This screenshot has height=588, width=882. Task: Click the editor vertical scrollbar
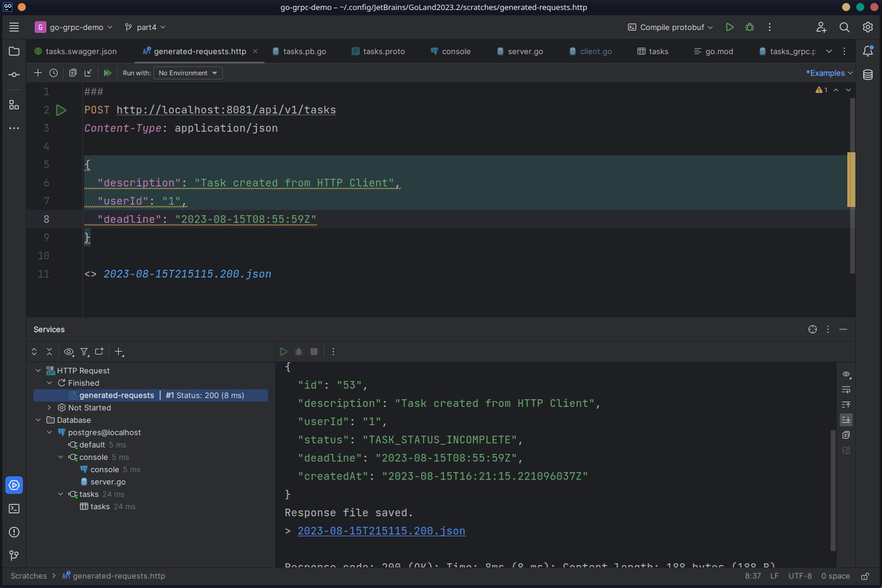click(852, 235)
